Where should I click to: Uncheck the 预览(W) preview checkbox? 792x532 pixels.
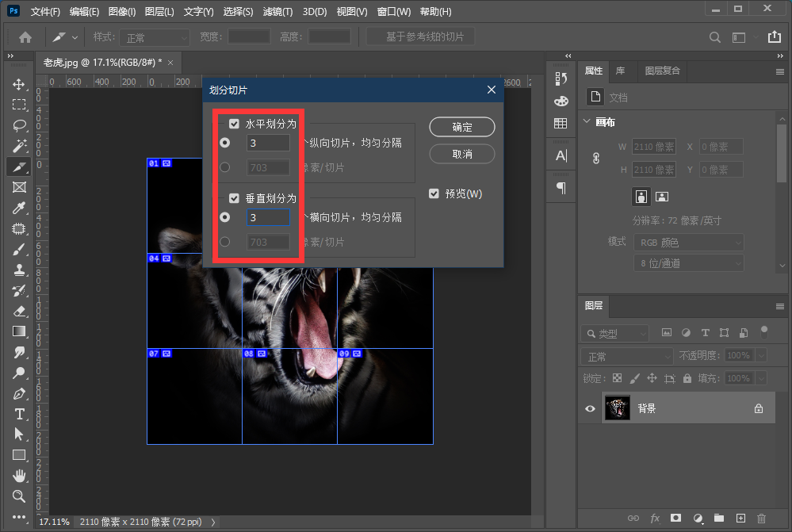point(434,193)
